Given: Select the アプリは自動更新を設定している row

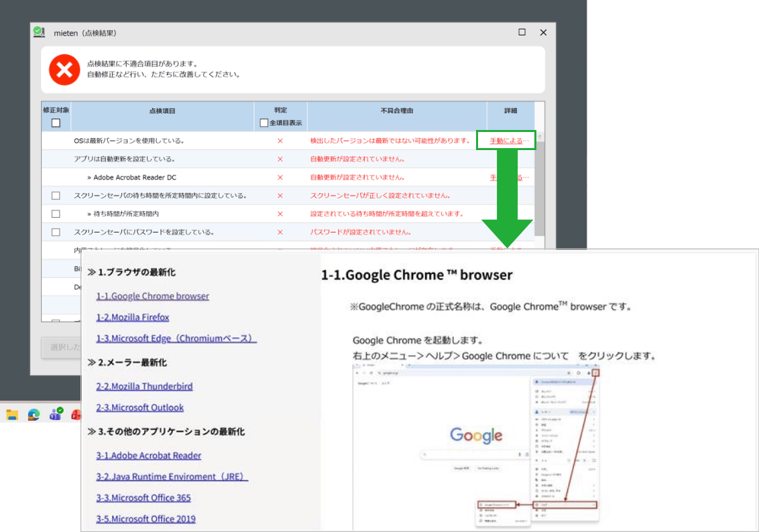Looking at the screenshot, I should 288,159.
